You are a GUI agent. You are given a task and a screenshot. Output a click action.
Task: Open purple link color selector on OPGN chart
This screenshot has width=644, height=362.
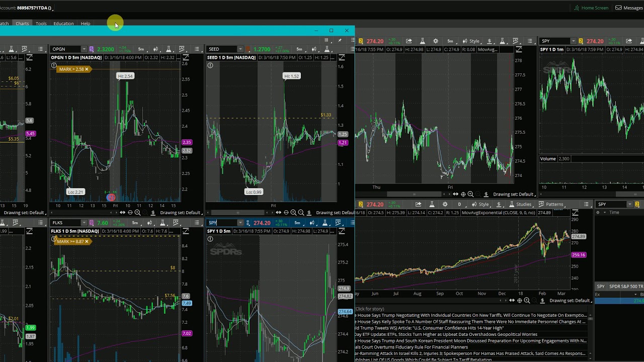click(x=92, y=49)
